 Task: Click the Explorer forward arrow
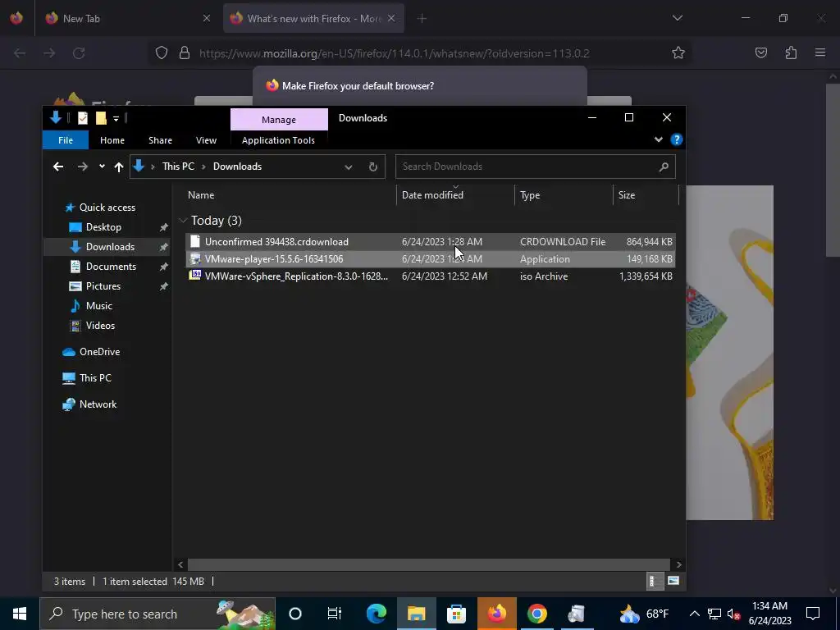pos(82,167)
